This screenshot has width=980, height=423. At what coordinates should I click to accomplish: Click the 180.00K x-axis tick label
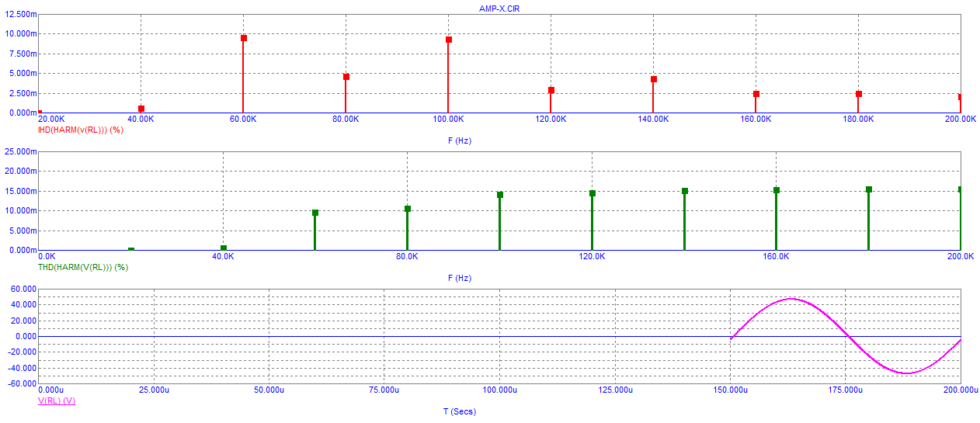pyautogui.click(x=858, y=120)
